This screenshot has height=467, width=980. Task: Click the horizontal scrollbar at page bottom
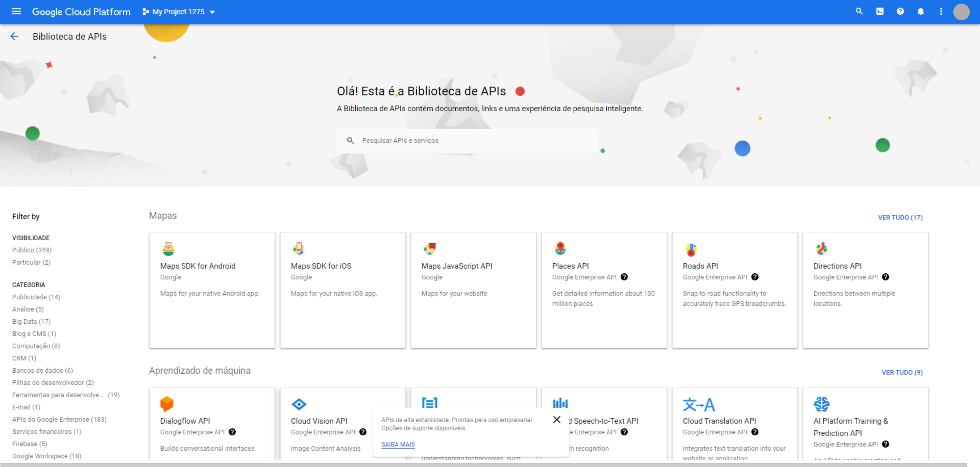[483, 464]
